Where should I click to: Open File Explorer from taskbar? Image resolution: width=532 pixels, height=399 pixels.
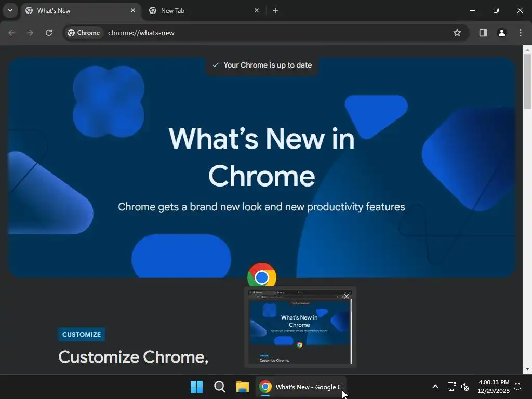243,387
